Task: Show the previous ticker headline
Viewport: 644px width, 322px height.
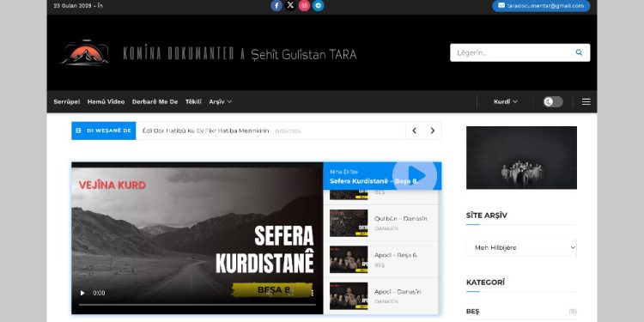Action: pos(415,131)
